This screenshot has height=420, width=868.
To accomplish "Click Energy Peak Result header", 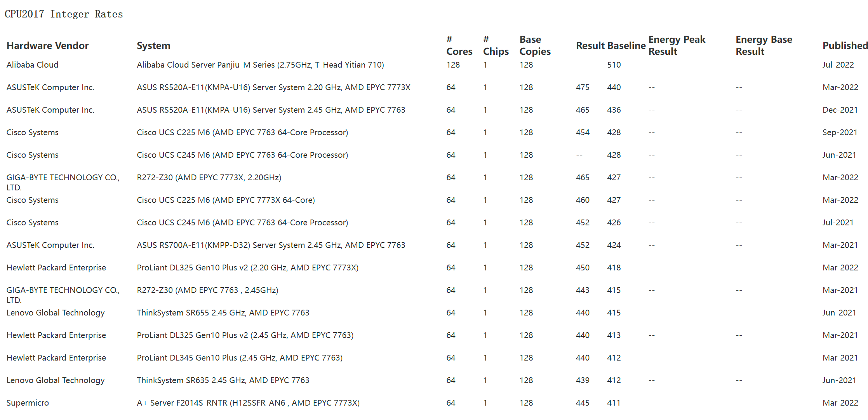I will point(677,45).
